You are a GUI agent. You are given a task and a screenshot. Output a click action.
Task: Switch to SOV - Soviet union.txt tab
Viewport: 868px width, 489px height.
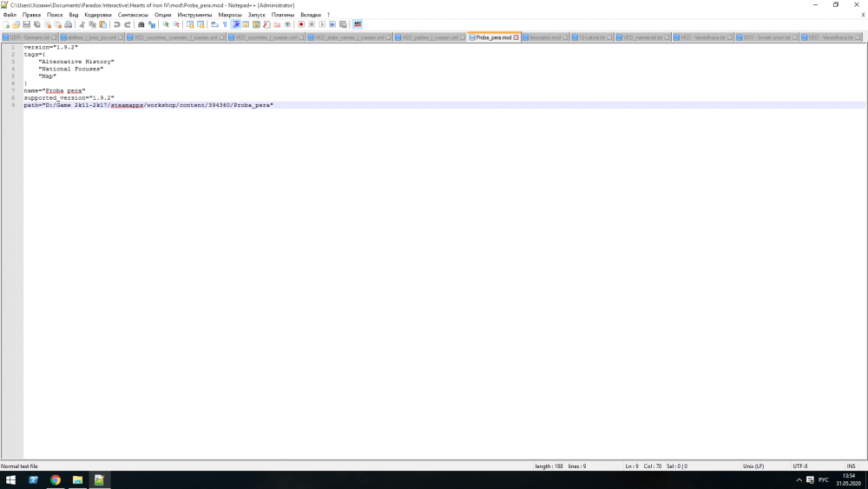click(x=766, y=37)
